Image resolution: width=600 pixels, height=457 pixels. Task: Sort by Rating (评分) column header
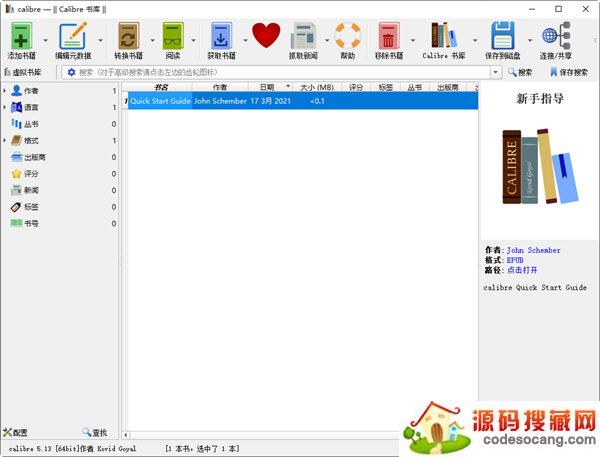356,87
